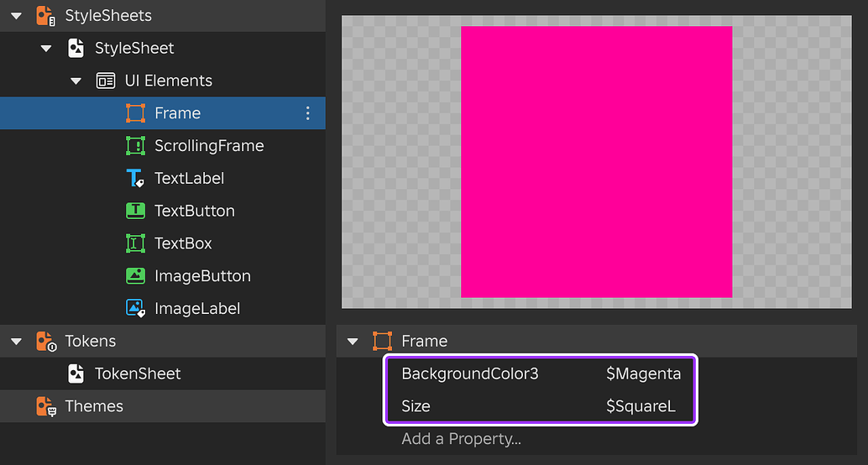Select the ScrollingFrame label
The image size is (868, 465).
pyautogui.click(x=209, y=145)
